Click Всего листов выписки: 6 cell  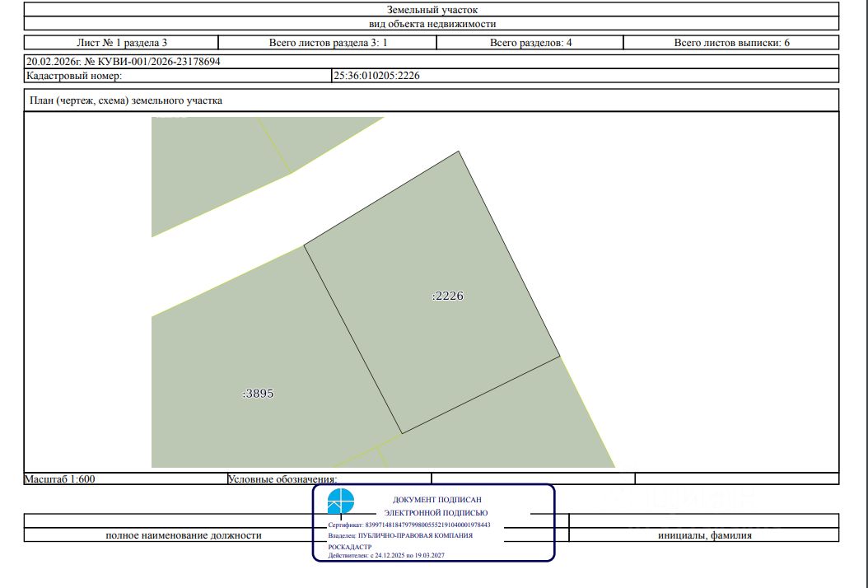(x=731, y=43)
